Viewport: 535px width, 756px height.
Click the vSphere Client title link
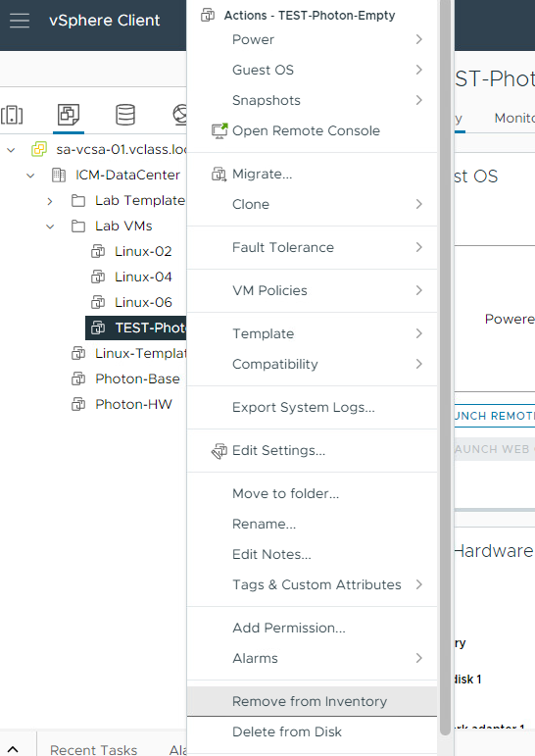pyautogui.click(x=104, y=21)
